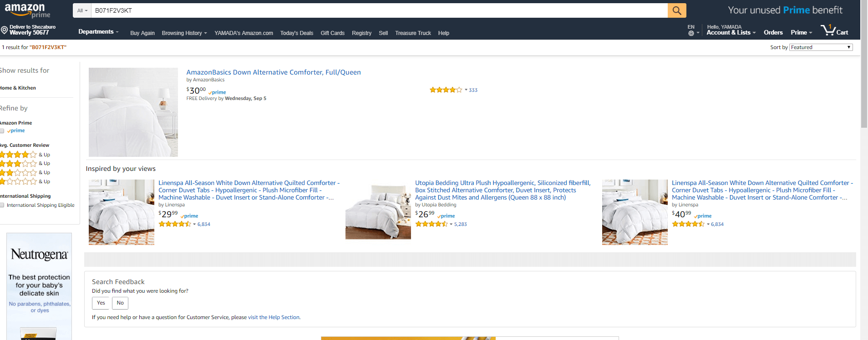Expand the Prime navigation dropdown

click(x=801, y=33)
